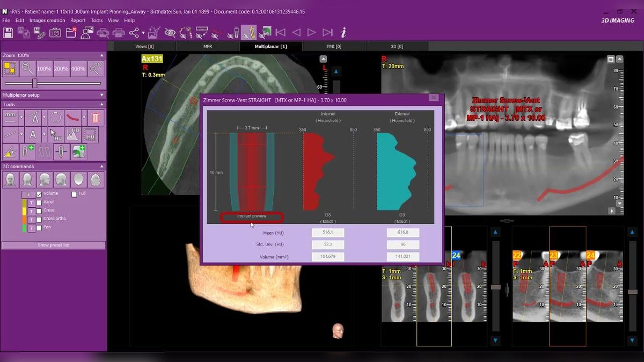
Task: Click the export image sparkle icon
Action: tap(153, 33)
